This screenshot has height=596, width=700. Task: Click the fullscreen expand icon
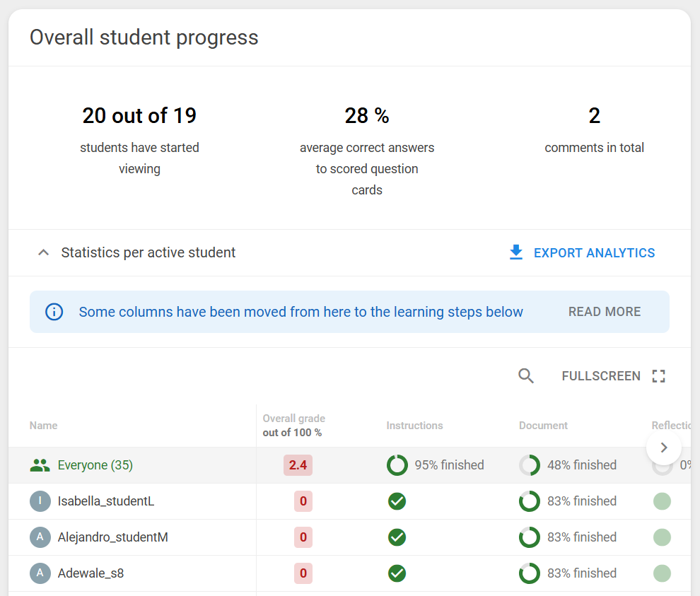pos(658,376)
